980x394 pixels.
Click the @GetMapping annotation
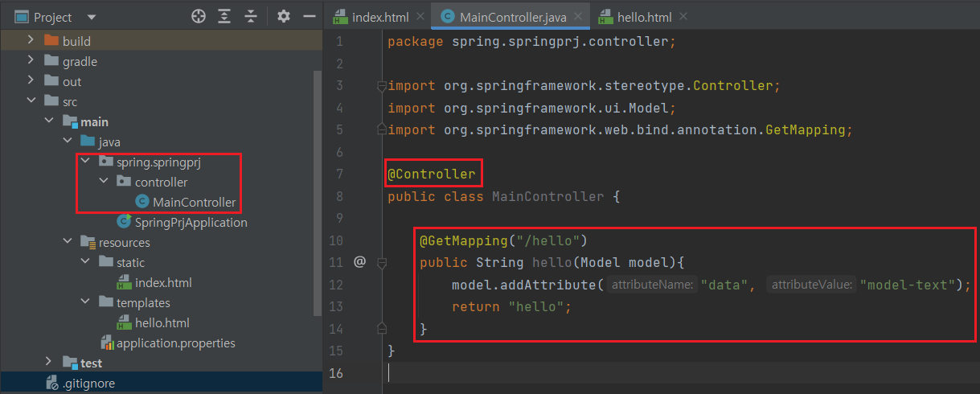point(464,240)
